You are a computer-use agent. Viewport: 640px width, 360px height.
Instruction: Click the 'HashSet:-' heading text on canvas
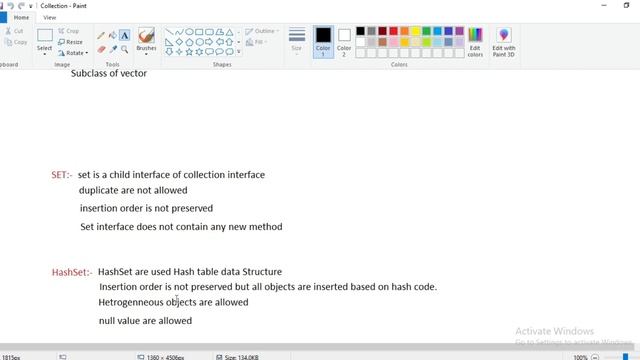72,273
